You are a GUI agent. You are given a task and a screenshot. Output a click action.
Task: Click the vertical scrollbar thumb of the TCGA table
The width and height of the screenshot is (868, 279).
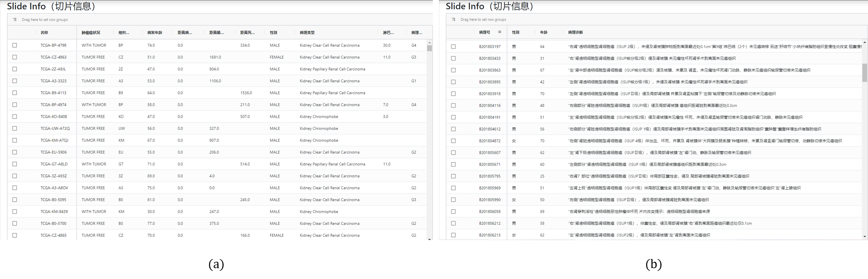tap(429, 48)
